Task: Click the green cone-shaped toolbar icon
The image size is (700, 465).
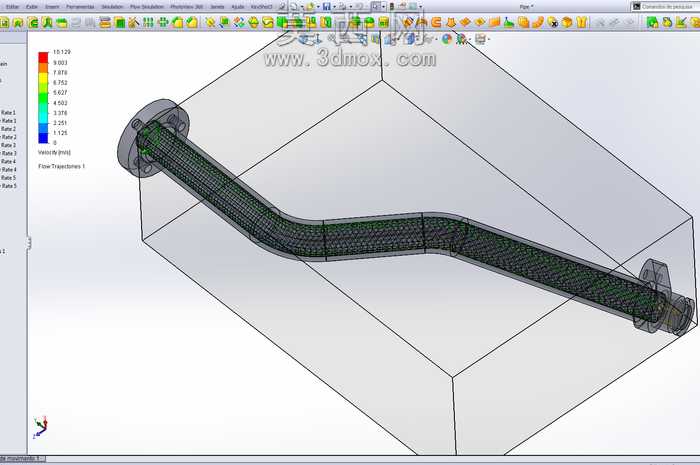Action: (509, 22)
